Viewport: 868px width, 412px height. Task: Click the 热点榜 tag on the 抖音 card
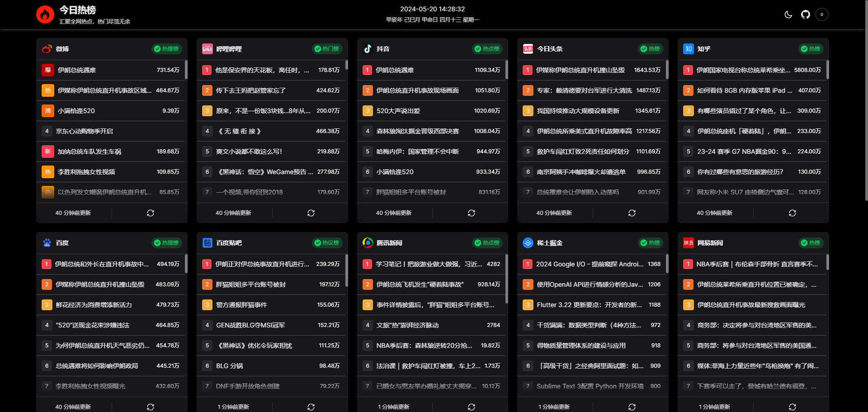(x=487, y=49)
